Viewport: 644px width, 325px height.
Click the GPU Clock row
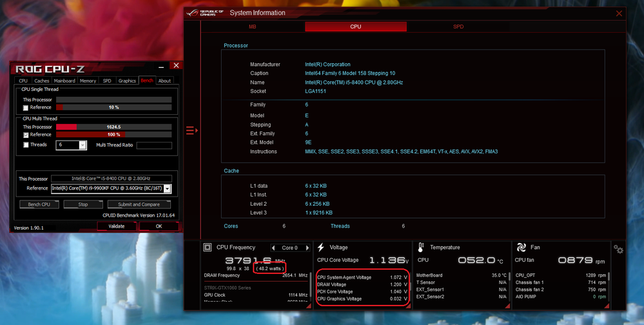[256, 295]
